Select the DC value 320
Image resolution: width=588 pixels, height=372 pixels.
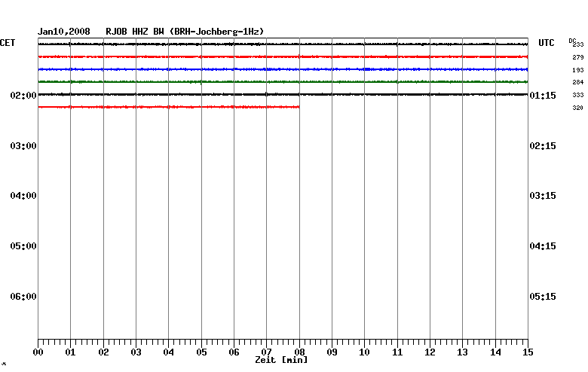pyautogui.click(x=578, y=108)
